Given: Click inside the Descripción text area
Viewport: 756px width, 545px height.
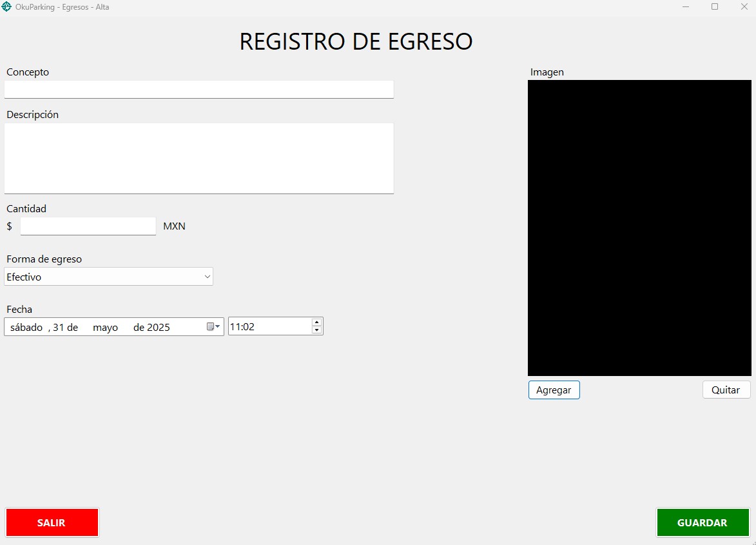Looking at the screenshot, I should (199, 158).
